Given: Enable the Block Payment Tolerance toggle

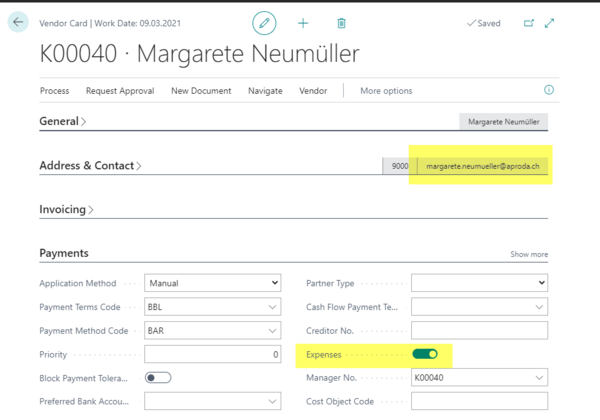Looking at the screenshot, I should [158, 377].
